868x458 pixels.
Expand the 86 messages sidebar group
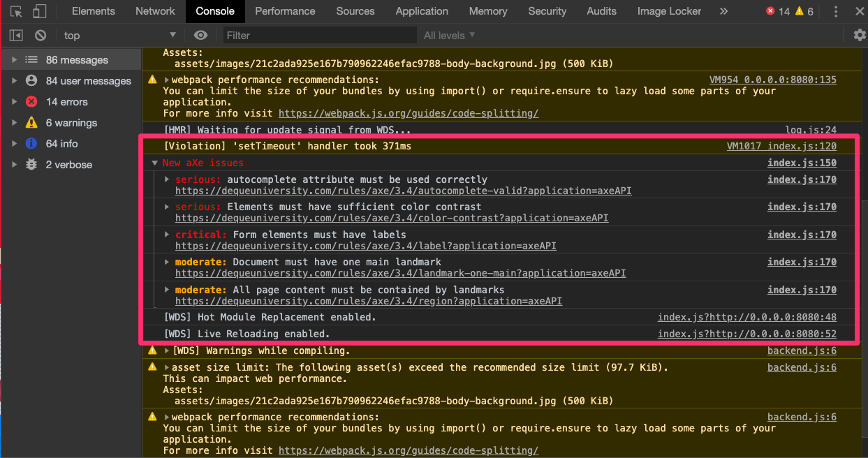tap(14, 60)
